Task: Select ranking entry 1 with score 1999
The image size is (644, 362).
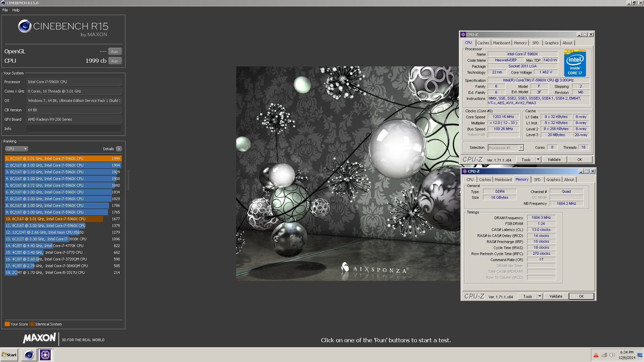Action: (63, 159)
